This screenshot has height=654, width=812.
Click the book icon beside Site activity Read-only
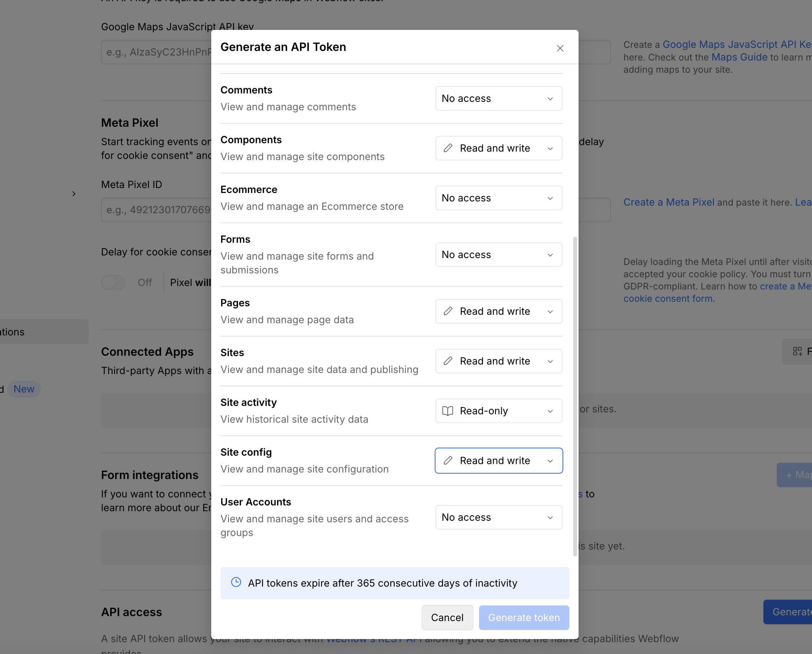point(448,411)
